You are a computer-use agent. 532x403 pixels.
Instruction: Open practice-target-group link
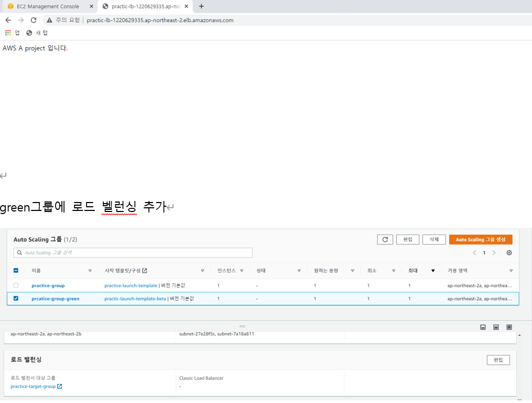[x=33, y=387]
